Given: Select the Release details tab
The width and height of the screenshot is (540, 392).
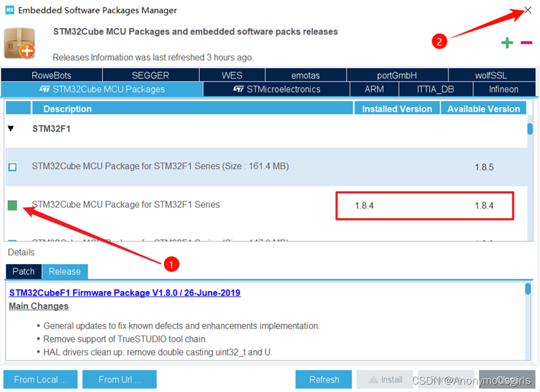Looking at the screenshot, I should (65, 271).
